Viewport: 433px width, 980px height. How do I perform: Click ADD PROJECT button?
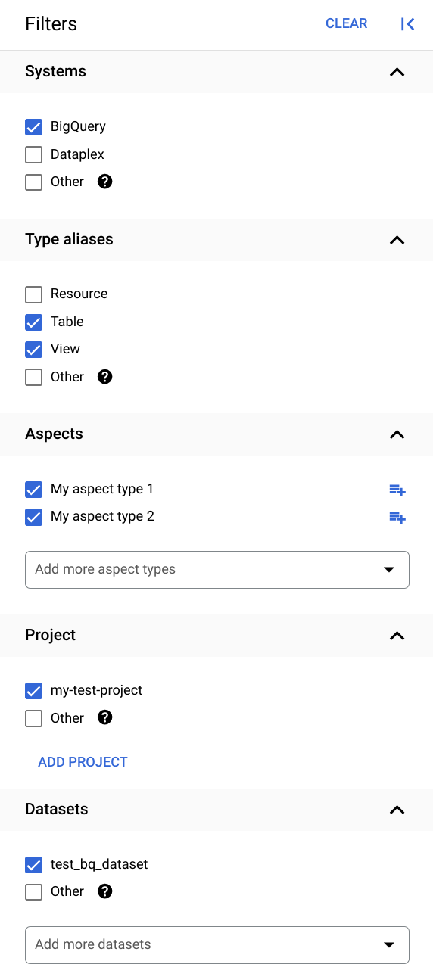[83, 762]
